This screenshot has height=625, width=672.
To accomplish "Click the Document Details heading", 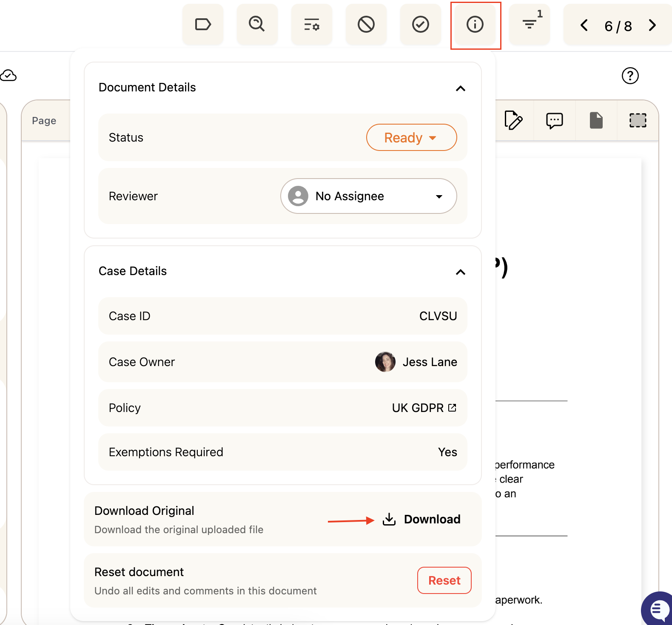I will click(x=147, y=87).
